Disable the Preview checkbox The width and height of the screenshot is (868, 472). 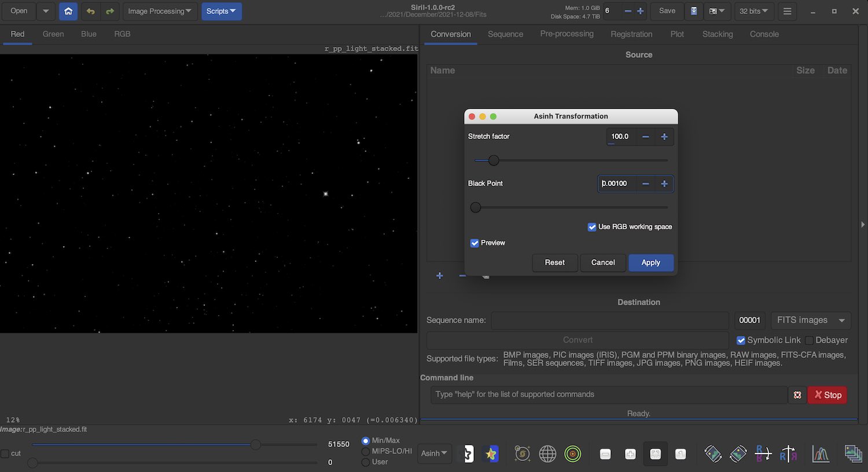475,243
